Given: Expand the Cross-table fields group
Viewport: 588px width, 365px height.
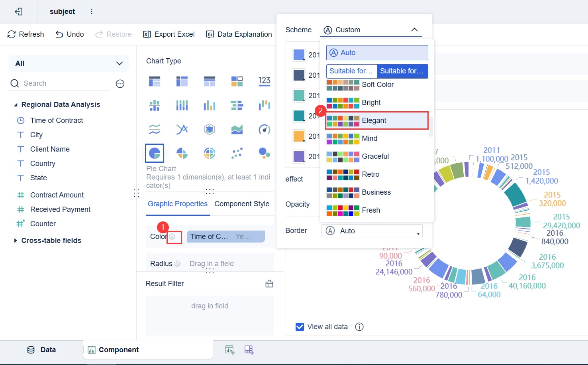Looking at the screenshot, I should click(x=16, y=241).
